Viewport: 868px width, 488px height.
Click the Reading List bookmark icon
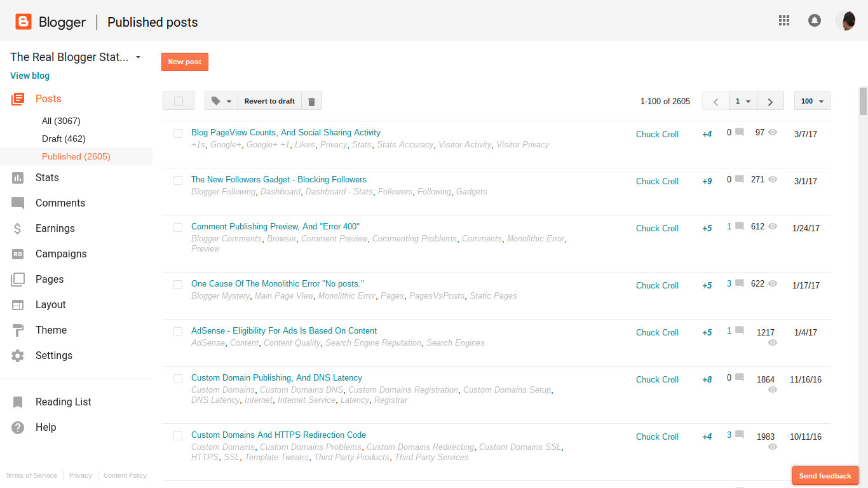pyautogui.click(x=18, y=402)
